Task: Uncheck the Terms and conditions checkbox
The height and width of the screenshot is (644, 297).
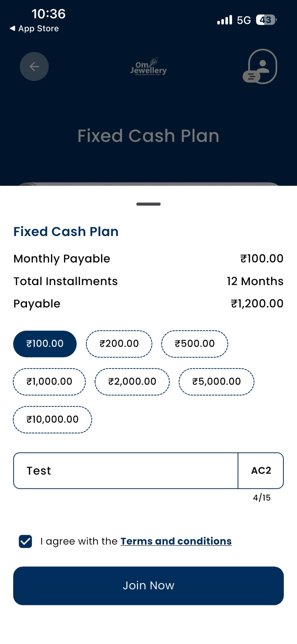Action: (25, 541)
